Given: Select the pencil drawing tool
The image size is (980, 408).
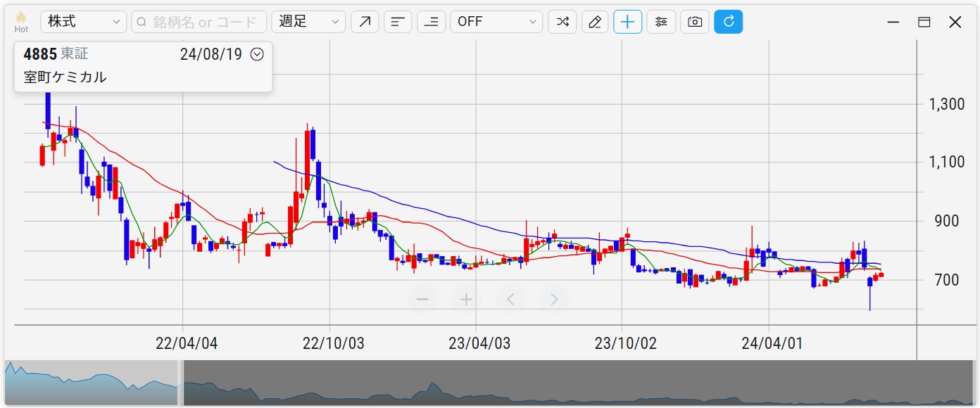Looking at the screenshot, I should (595, 22).
